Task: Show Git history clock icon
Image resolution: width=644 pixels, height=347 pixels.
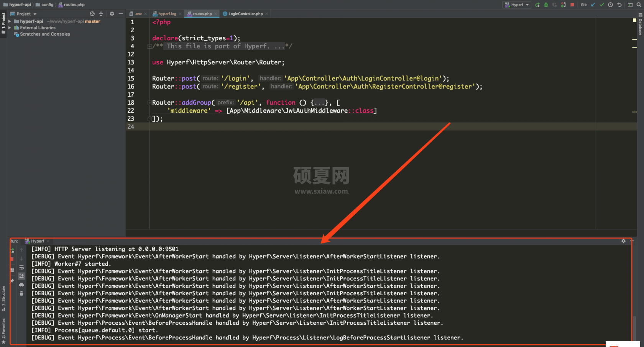Action: tap(610, 5)
